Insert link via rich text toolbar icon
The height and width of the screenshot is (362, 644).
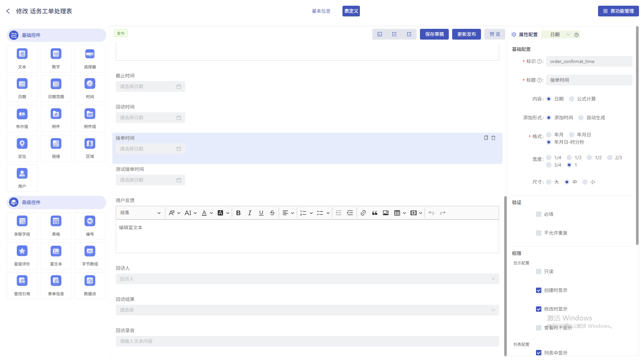tap(363, 213)
